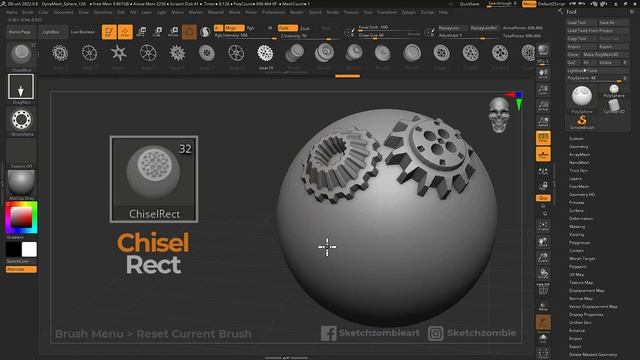
Task: Click the BPR render icon
Action: [x=543, y=51]
